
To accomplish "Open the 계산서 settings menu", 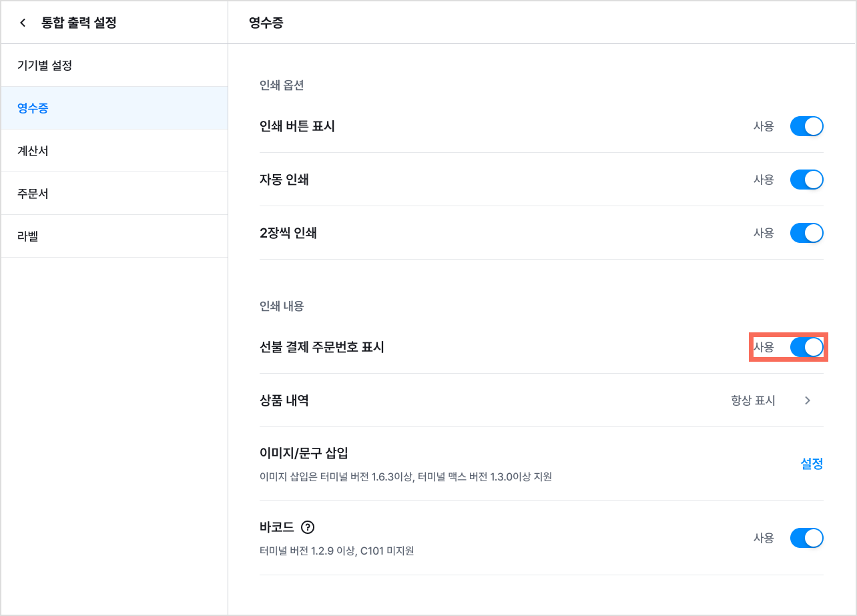I will point(114,151).
